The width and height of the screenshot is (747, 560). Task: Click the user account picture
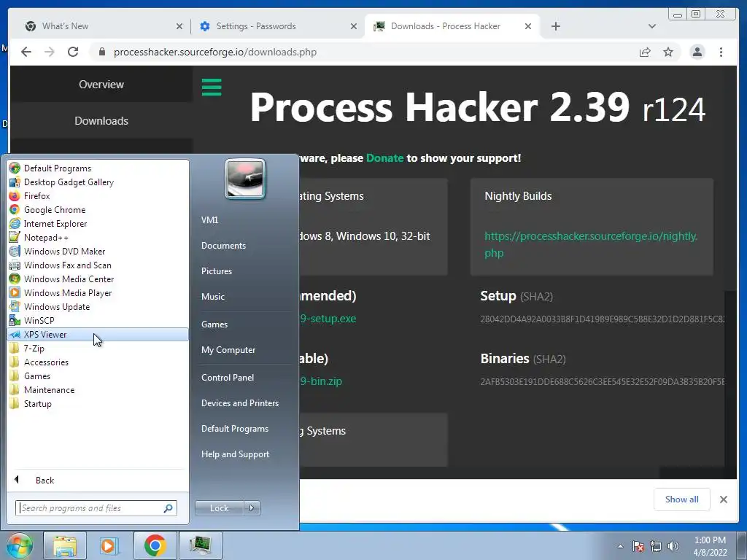tap(245, 179)
